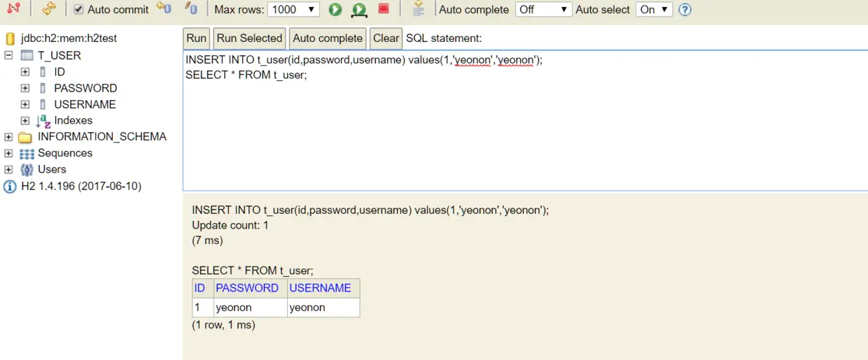Click the Disconnect icon in toolbar
The image size is (868, 360).
[13, 9]
